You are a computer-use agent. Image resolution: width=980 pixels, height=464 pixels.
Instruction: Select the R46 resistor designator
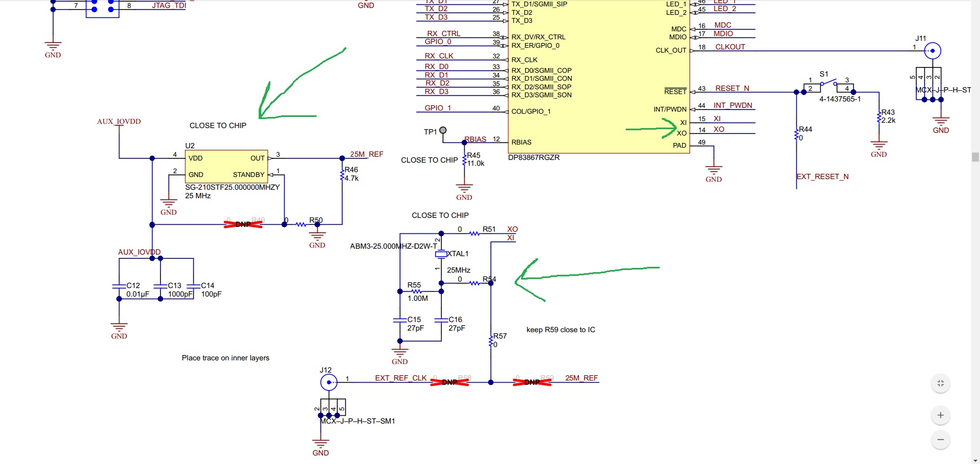click(351, 170)
